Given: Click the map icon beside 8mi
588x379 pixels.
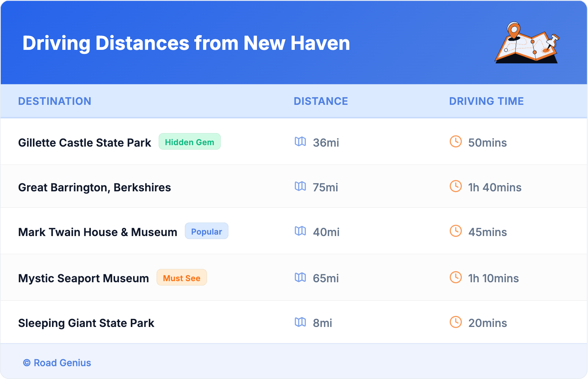Looking at the screenshot, I should click(x=300, y=322).
